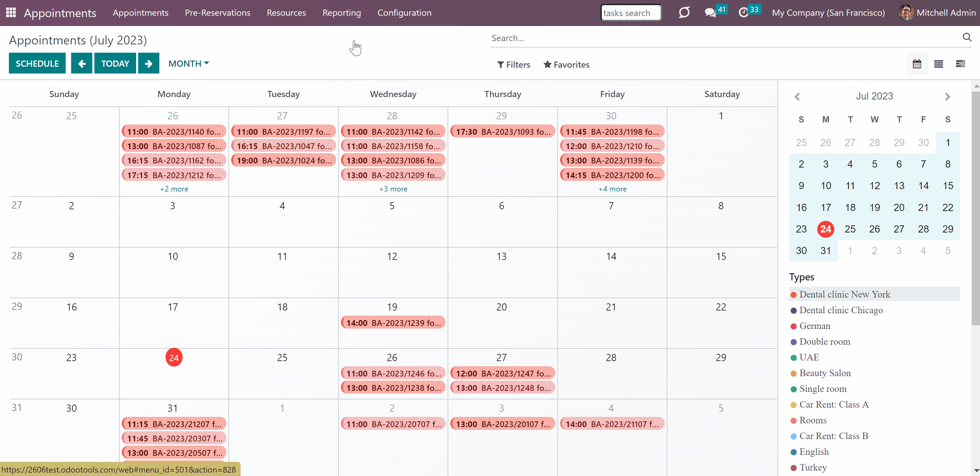Click the Car Rent: Class B color dot

[793, 436]
